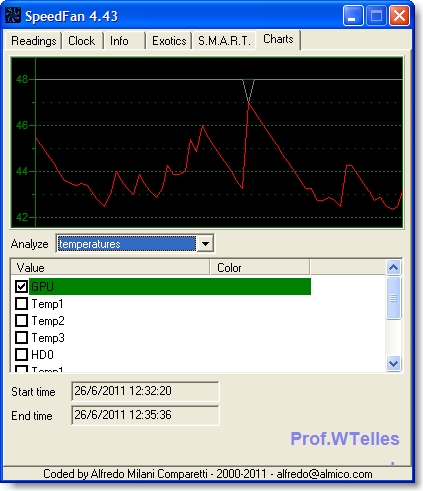Click the value list scrollbar thumb
Screen dimensions: 423x491
coord(394,298)
